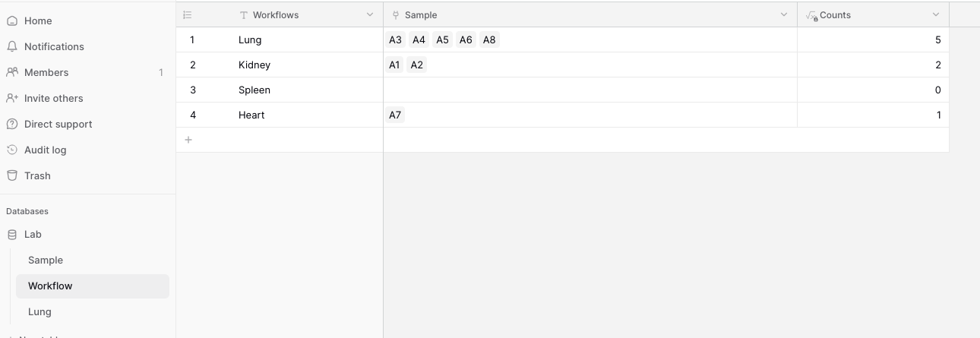
Task: Open the Sample column dropdown arrow
Action: click(x=784, y=14)
